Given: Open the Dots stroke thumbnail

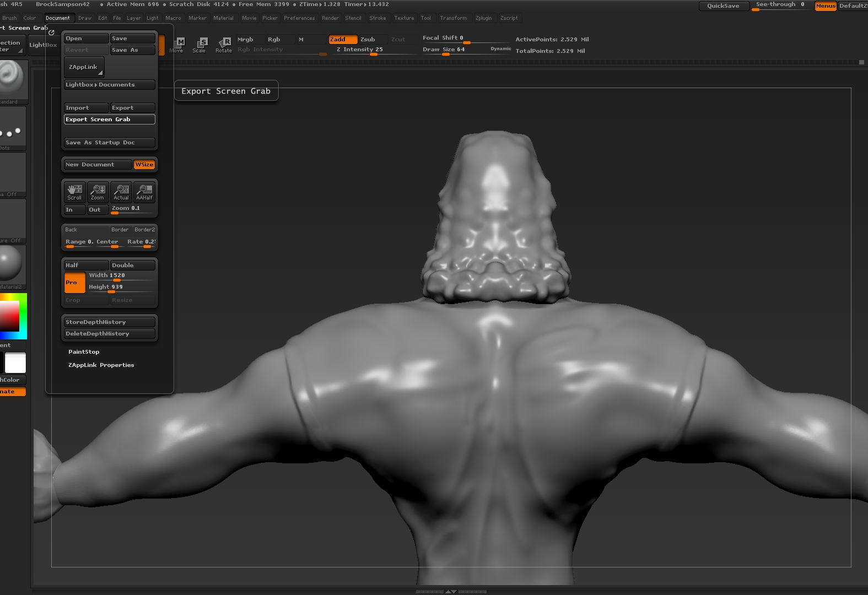Looking at the screenshot, I should 12,128.
